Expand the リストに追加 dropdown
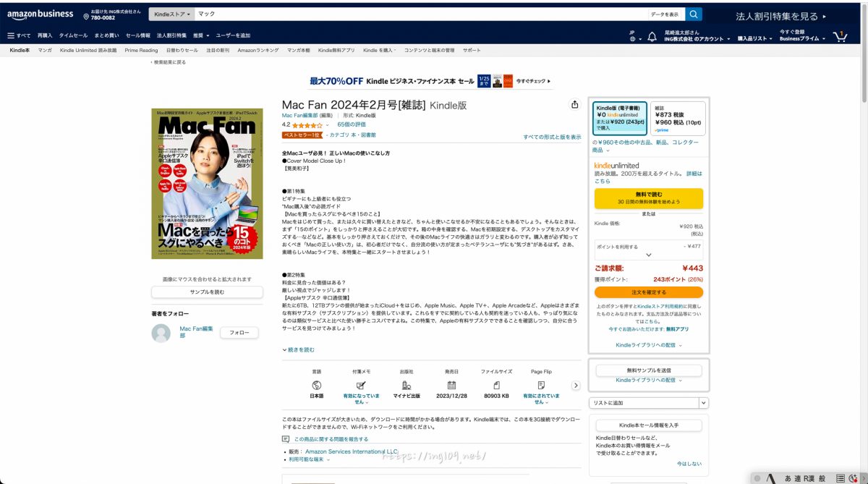 pos(704,402)
